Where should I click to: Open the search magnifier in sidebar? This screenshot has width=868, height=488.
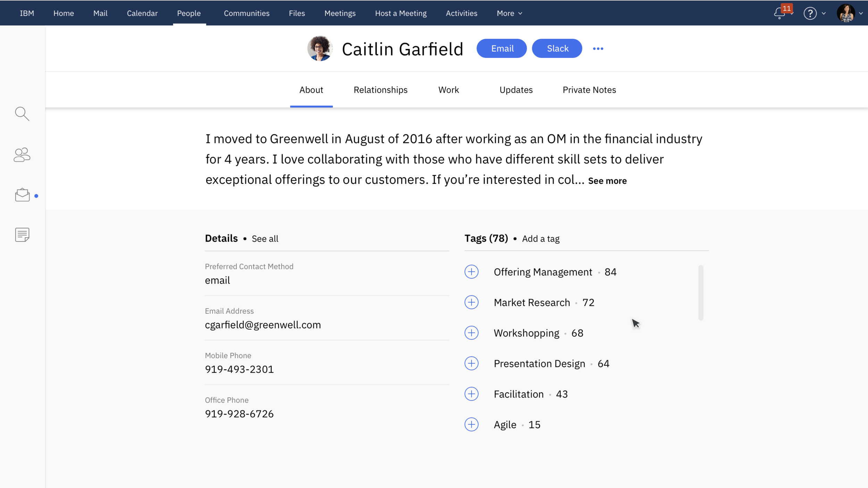pyautogui.click(x=22, y=113)
